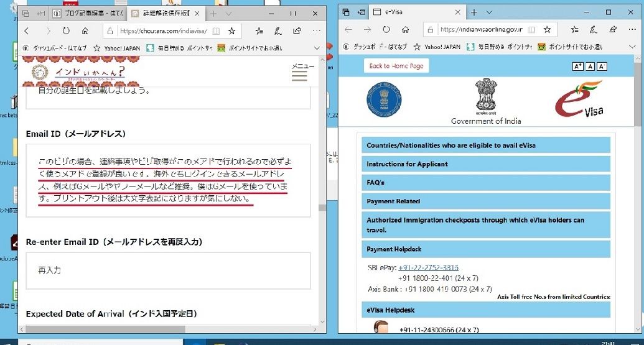Open Yahoo! JAPAN bookmark in right browser
644x345 pixels.
point(437,47)
